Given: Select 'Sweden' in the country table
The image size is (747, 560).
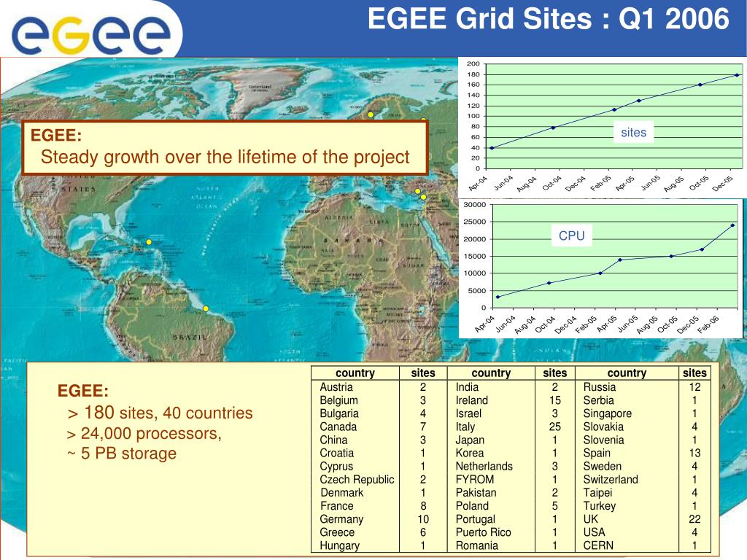Looking at the screenshot, I should [603, 466].
